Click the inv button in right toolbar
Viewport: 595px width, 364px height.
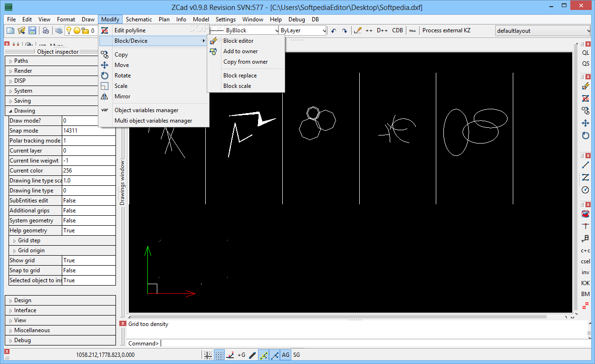click(x=585, y=272)
